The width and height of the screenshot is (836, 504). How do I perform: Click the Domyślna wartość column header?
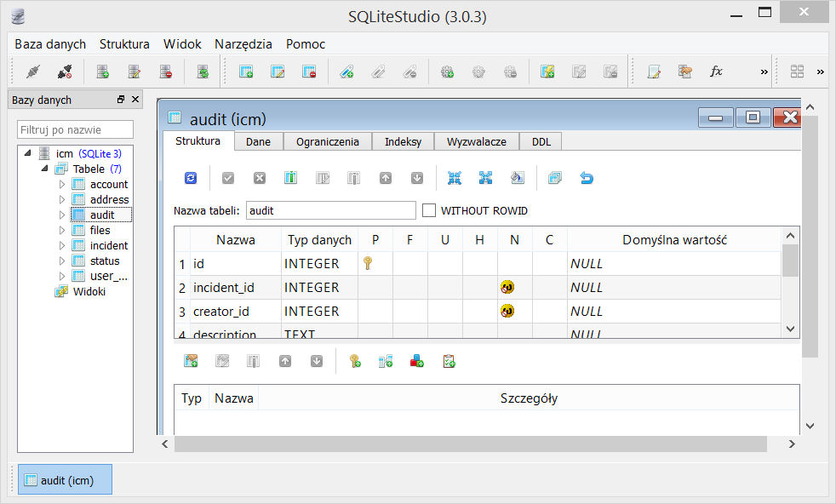pyautogui.click(x=674, y=240)
